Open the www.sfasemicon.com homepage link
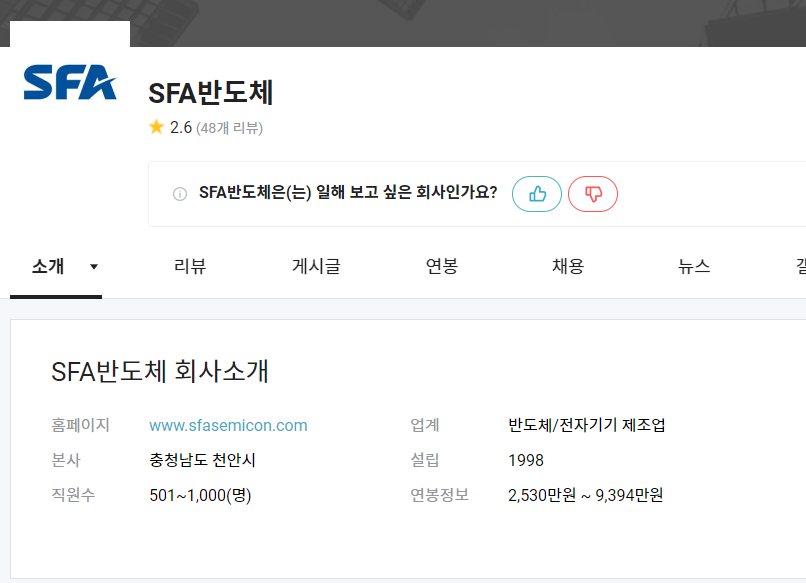Screen dimensions: 806x583 coord(228,426)
